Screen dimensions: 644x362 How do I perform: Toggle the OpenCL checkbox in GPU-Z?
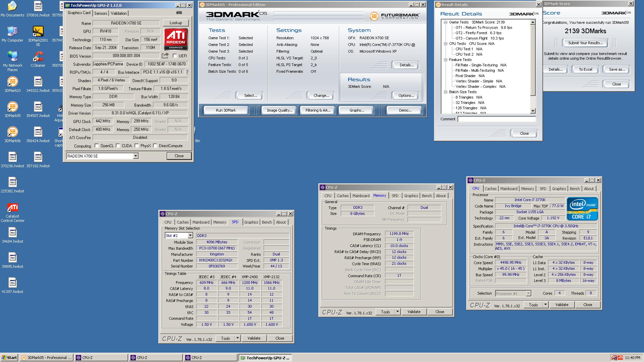pos(97,146)
